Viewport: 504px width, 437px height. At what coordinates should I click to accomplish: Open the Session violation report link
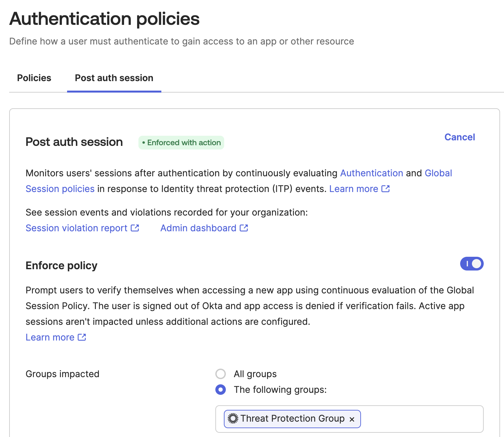coord(76,228)
